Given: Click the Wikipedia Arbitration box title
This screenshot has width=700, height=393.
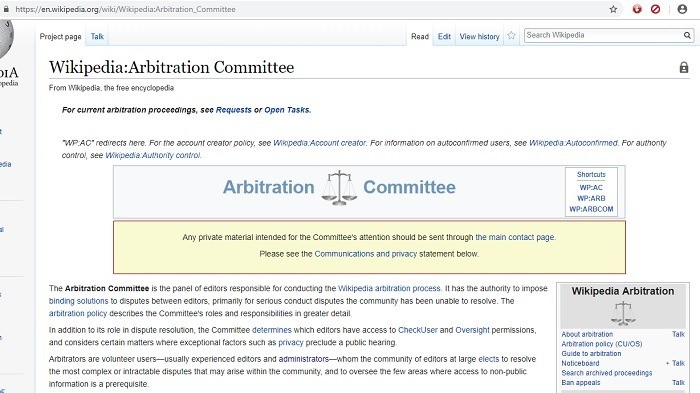Looking at the screenshot, I should pos(623,291).
